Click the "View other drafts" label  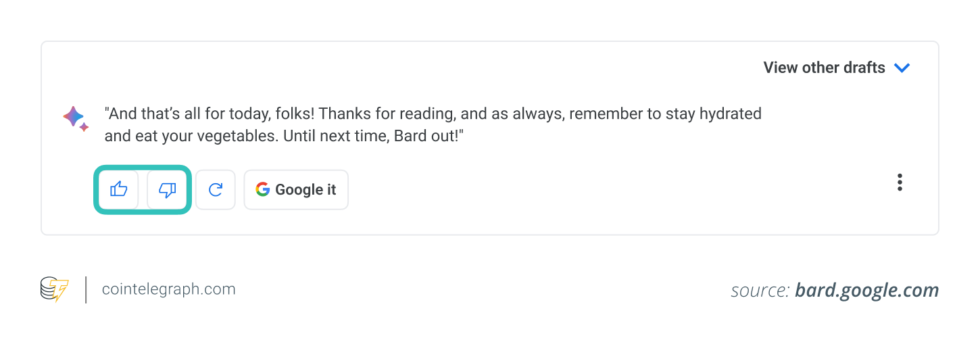point(824,68)
